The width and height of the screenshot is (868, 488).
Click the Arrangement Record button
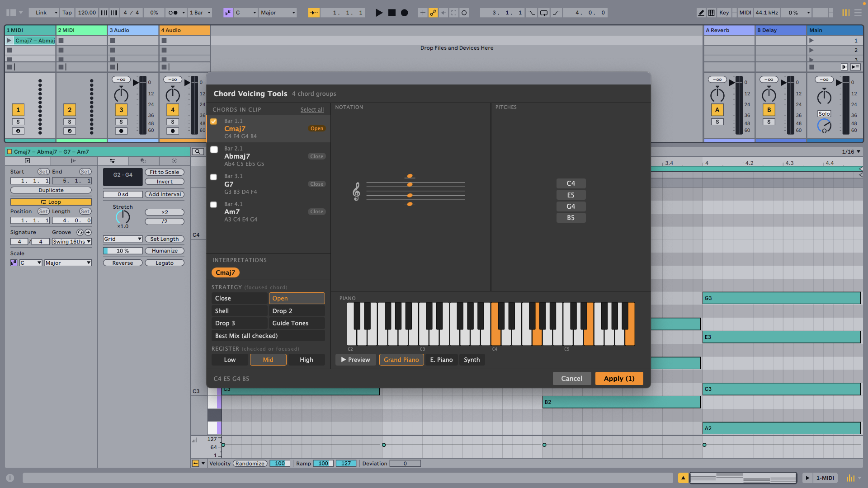(x=405, y=13)
